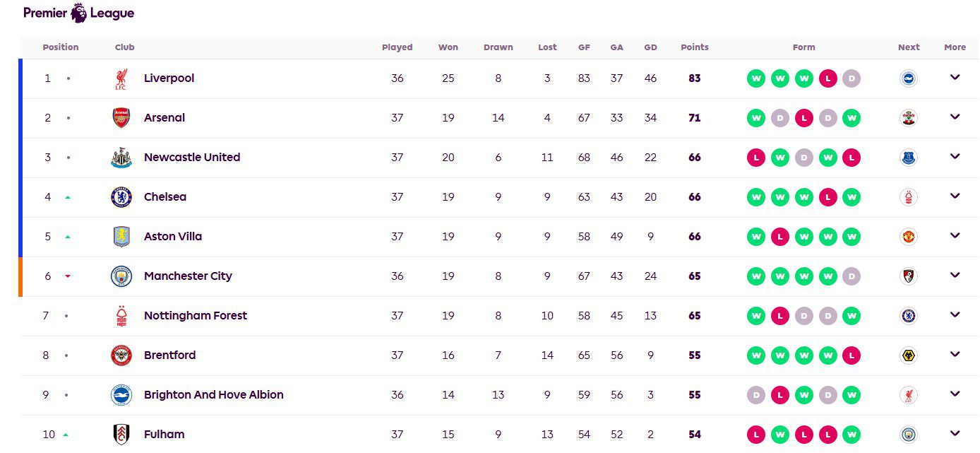Image resolution: width=980 pixels, height=453 pixels.
Task: Expand Manchester City row details
Action: pos(955,276)
